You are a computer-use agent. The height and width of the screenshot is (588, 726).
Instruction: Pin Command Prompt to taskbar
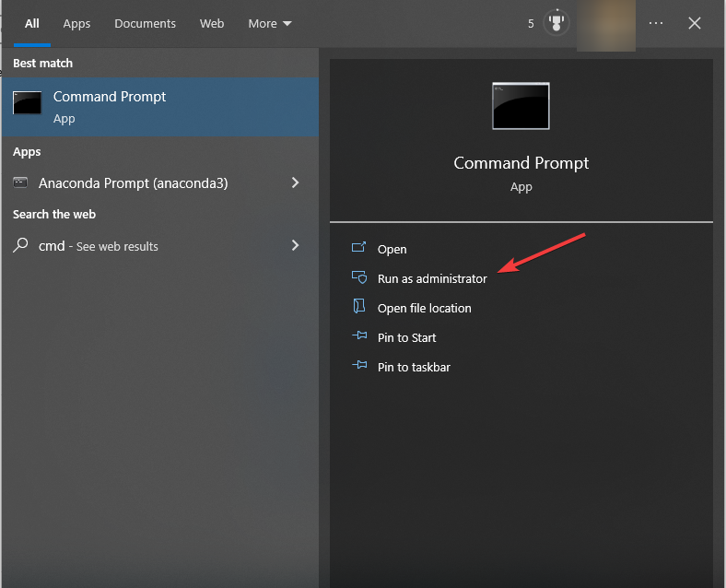pyautogui.click(x=414, y=367)
